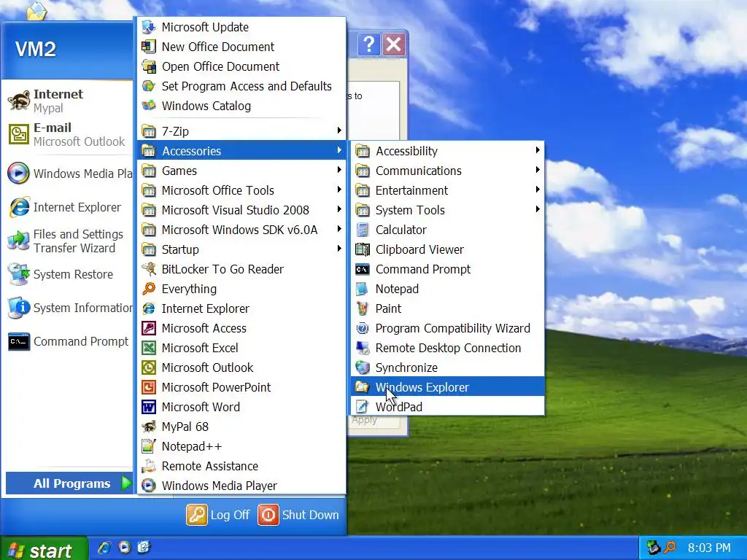Click the Synchronize icon
The width and height of the screenshot is (747, 560).
pos(363,367)
